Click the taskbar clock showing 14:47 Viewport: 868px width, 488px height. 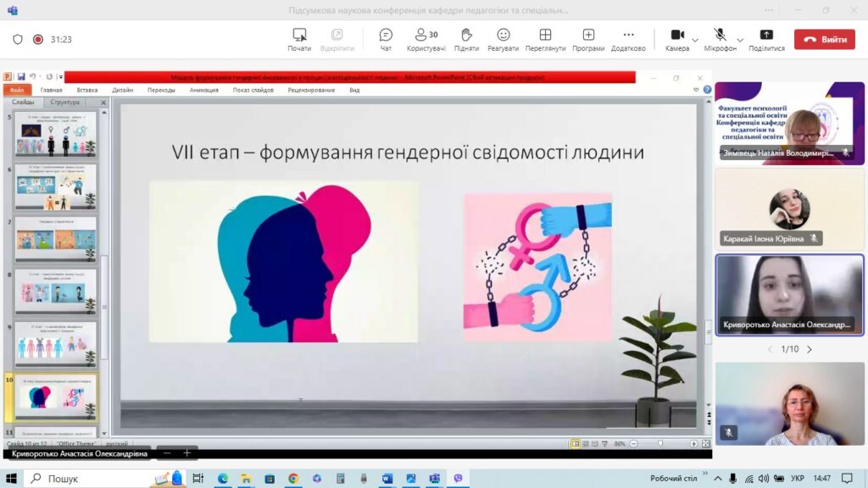pyautogui.click(x=822, y=478)
